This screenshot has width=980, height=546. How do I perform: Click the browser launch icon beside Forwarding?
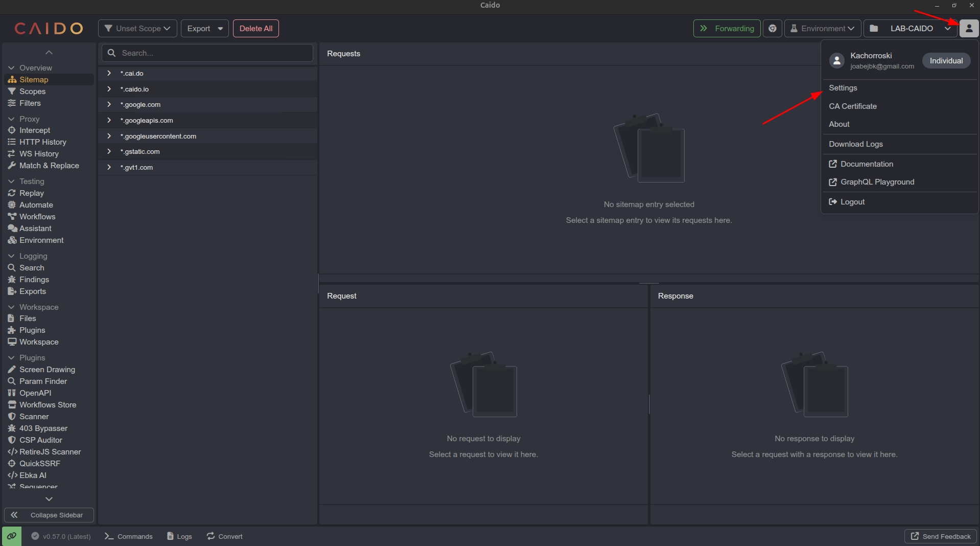[773, 29]
